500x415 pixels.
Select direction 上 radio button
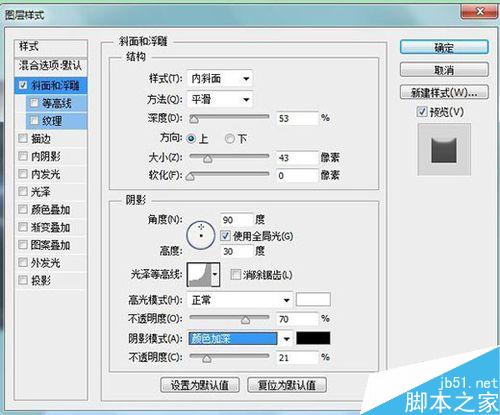191,139
